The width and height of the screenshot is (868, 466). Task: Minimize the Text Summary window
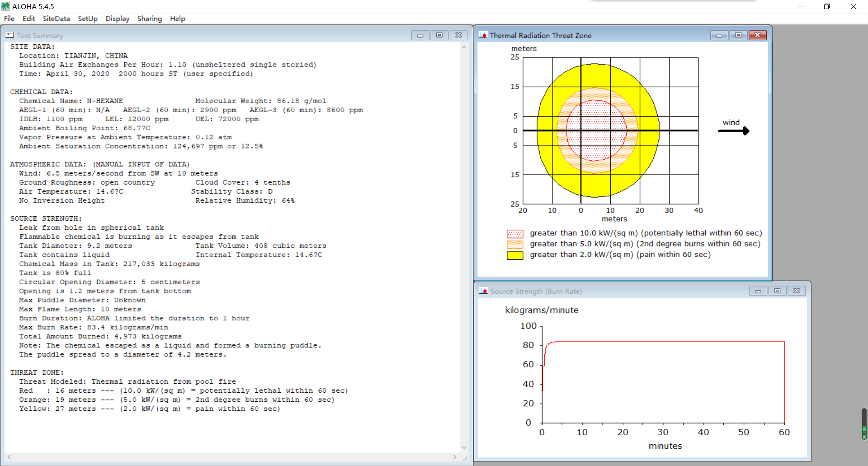pyautogui.click(x=420, y=35)
